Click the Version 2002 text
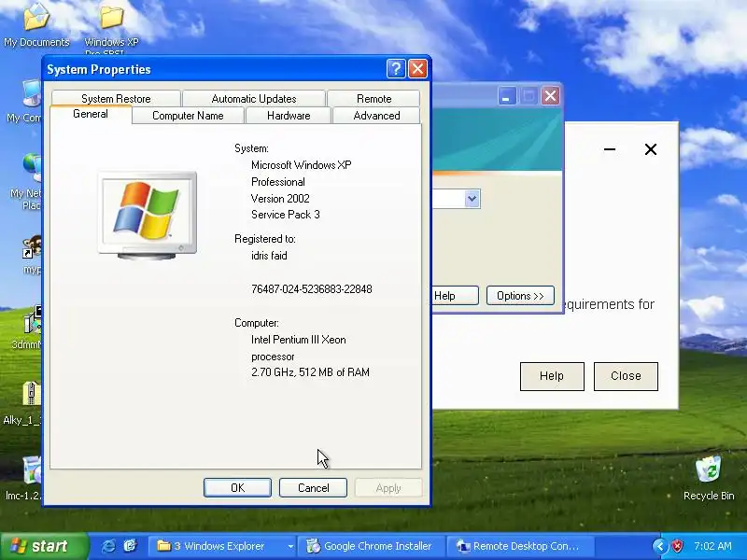The image size is (747, 560). click(280, 199)
